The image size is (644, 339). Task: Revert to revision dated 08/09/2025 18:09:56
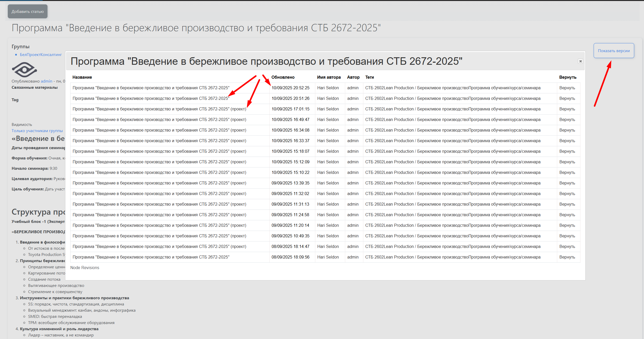[567, 257]
